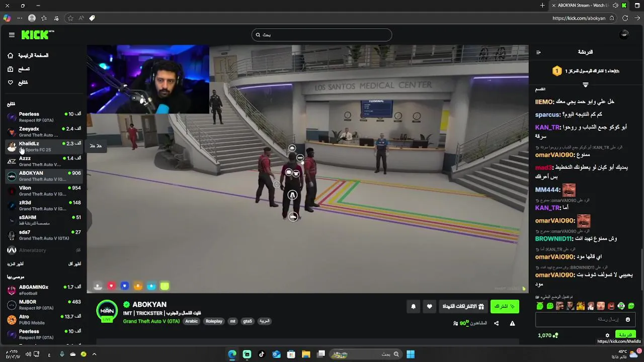This screenshot has height=362, width=644.
Task: Expand the chat leaderboard chevron
Action: point(585,84)
